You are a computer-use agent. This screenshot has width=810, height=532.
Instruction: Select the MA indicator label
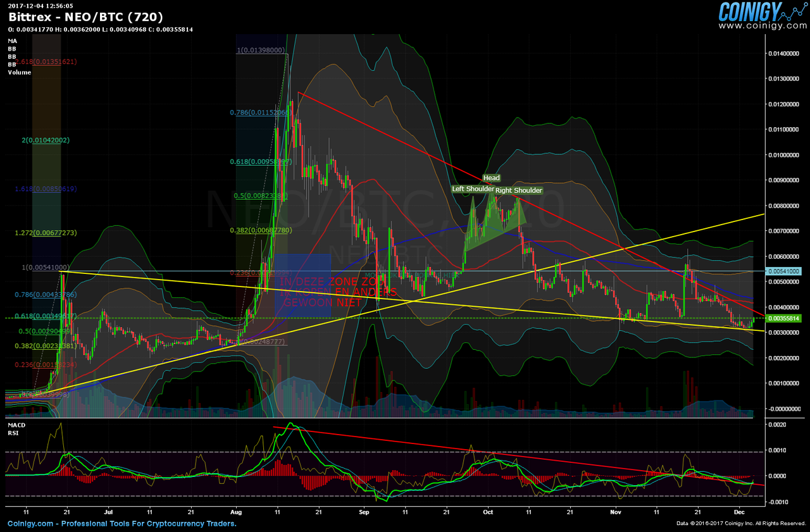[12, 41]
